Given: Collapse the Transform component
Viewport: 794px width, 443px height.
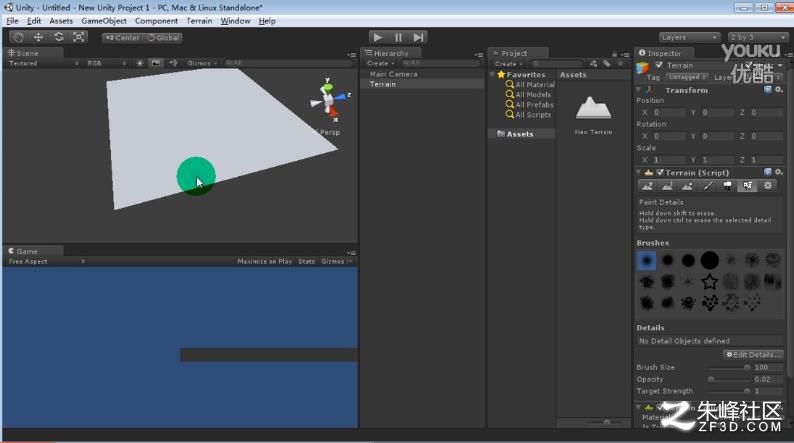Looking at the screenshot, I should pyautogui.click(x=639, y=90).
